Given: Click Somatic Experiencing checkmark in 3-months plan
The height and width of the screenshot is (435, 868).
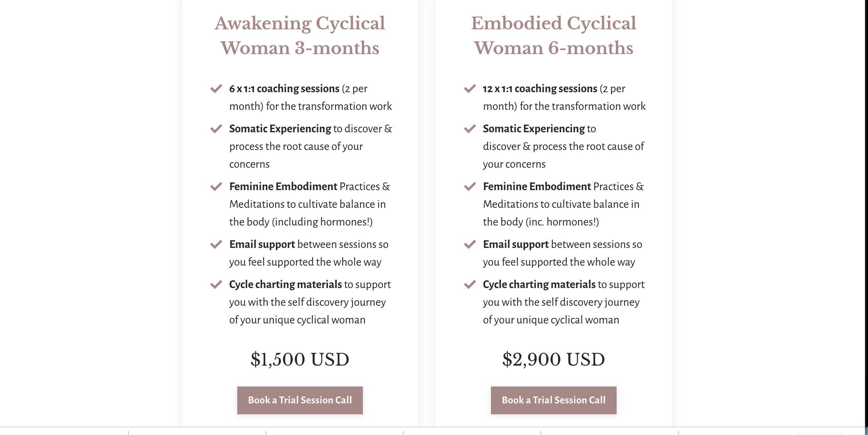Looking at the screenshot, I should [216, 129].
